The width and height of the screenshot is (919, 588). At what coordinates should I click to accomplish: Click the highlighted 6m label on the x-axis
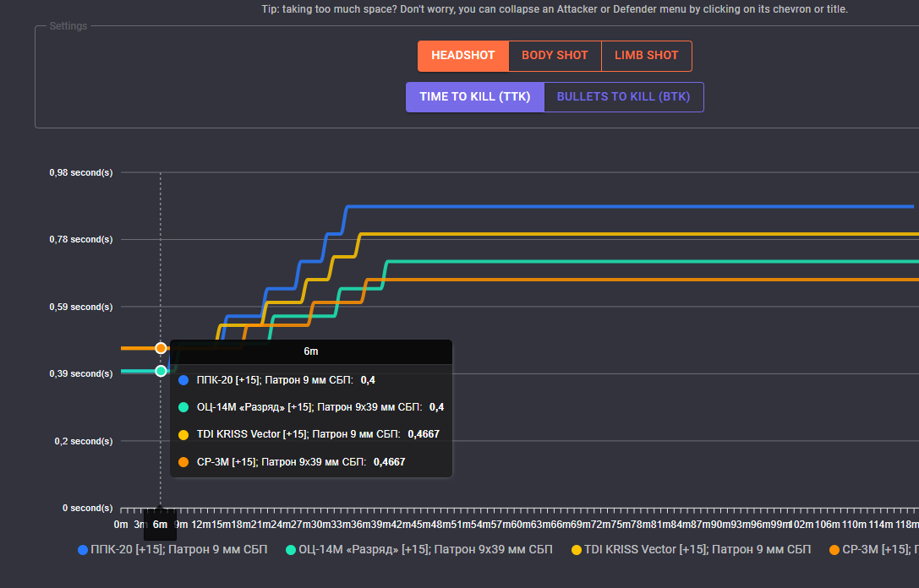[x=160, y=524]
